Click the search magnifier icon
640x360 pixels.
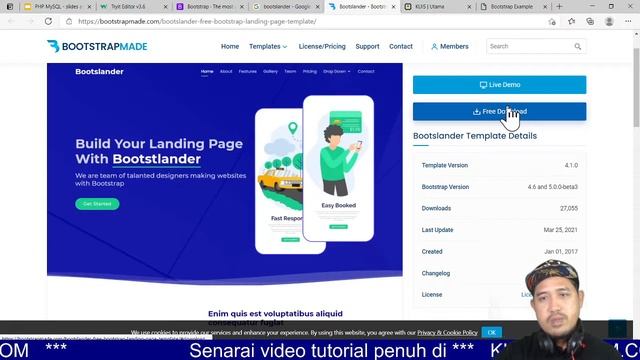click(578, 47)
